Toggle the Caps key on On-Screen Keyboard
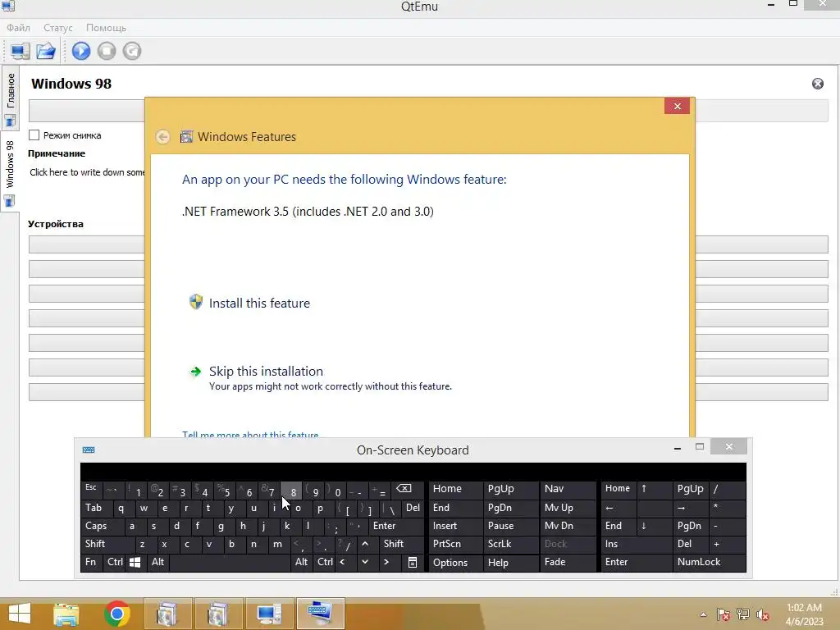The width and height of the screenshot is (840, 630). [102, 526]
